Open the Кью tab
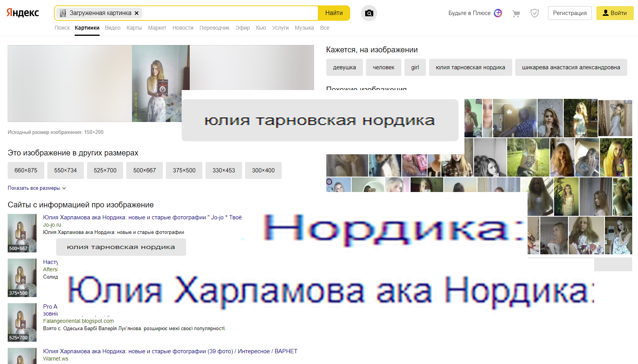638x364 pixels. tap(261, 28)
